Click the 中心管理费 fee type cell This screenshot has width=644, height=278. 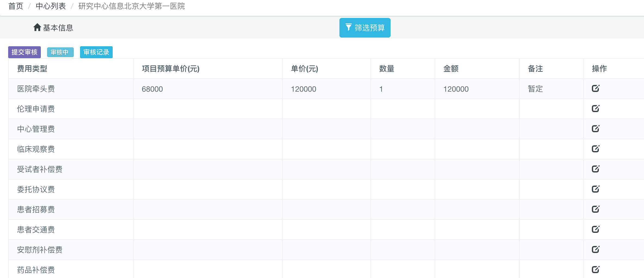71,129
